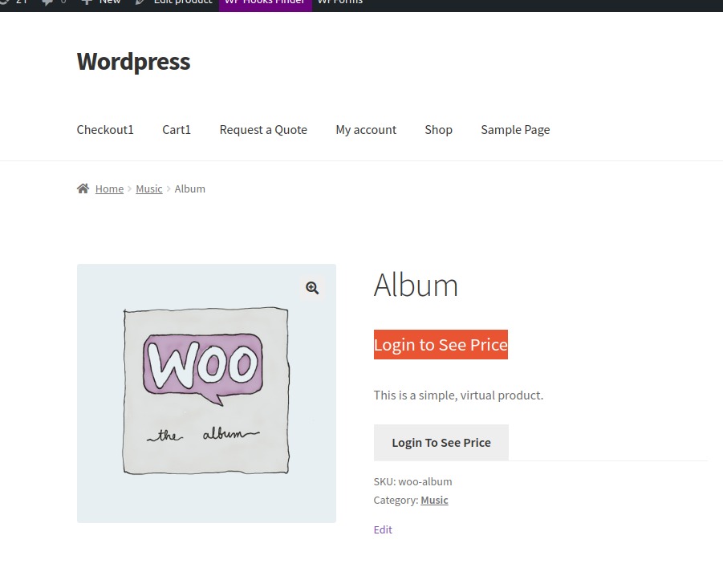Open the Cart1 menu item
This screenshot has width=723, height=588.
(x=177, y=129)
